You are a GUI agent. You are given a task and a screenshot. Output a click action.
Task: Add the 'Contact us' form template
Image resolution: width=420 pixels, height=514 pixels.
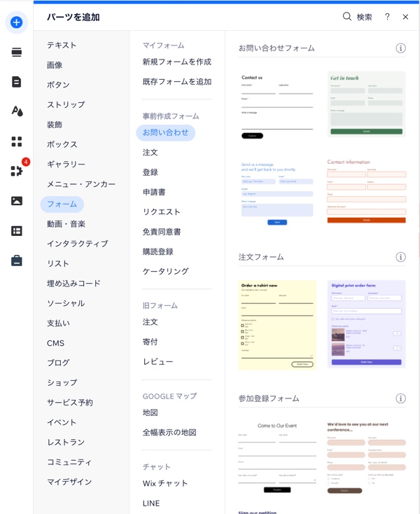[277, 106]
